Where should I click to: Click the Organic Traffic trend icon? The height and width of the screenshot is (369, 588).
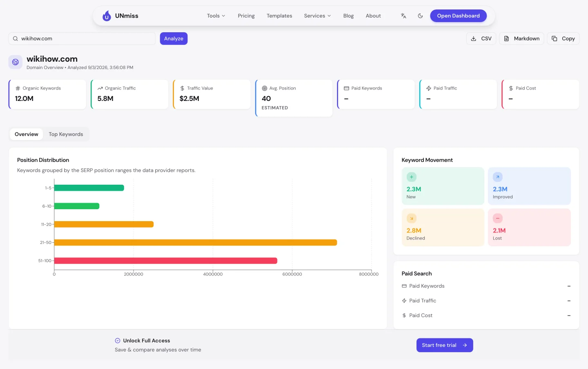pos(100,88)
